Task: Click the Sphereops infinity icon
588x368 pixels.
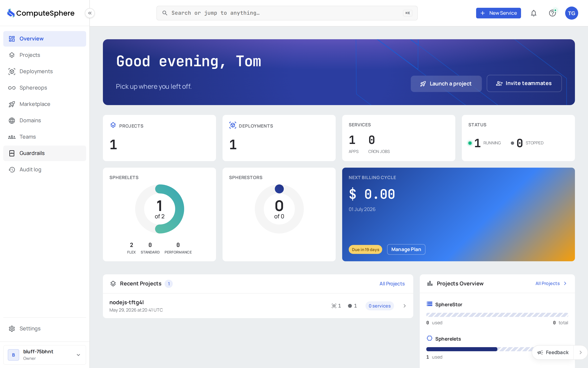Action: pos(12,88)
